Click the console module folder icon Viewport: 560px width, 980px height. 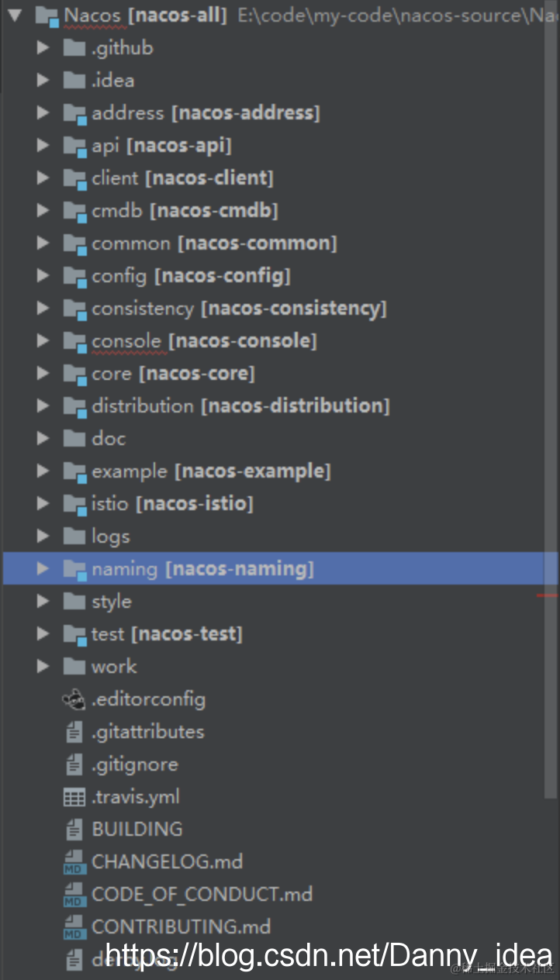(74, 341)
